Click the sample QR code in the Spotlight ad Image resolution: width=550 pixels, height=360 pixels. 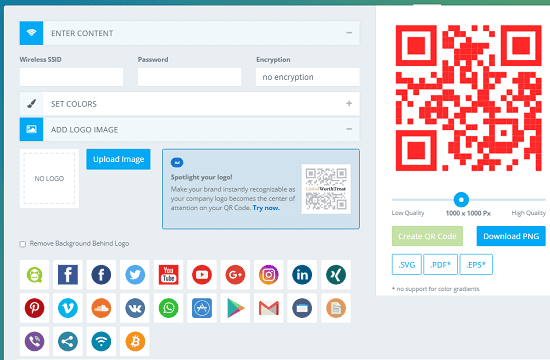click(x=326, y=189)
